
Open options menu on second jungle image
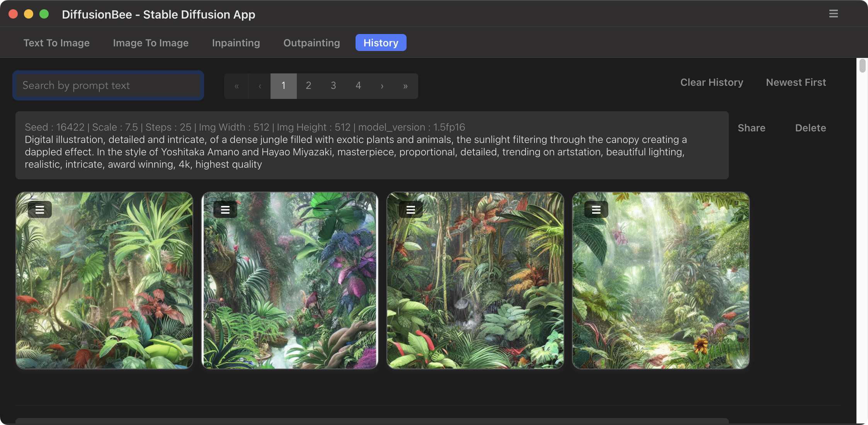tap(225, 209)
